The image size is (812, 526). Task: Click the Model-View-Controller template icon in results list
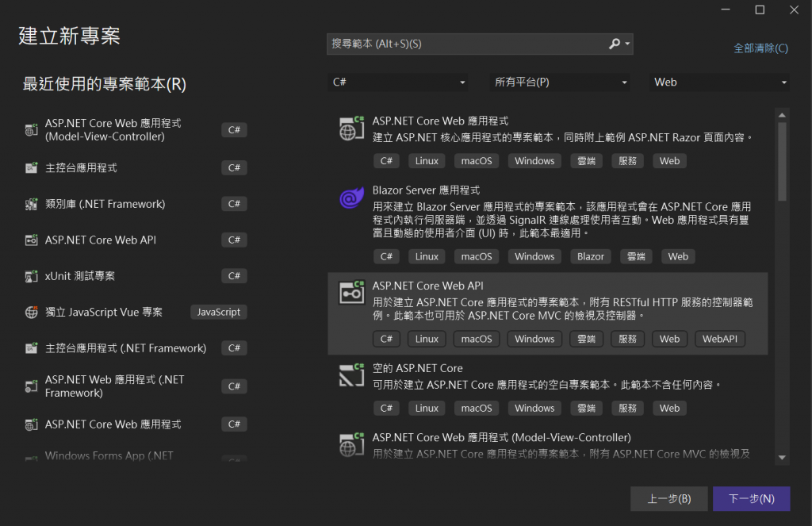tap(351, 445)
